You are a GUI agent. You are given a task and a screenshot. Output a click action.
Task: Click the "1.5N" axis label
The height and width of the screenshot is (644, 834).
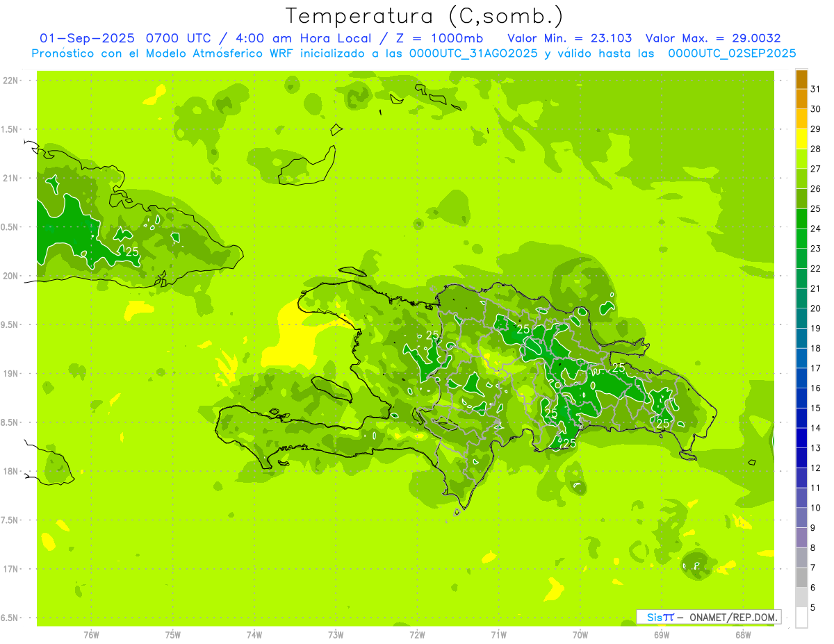(x=10, y=130)
